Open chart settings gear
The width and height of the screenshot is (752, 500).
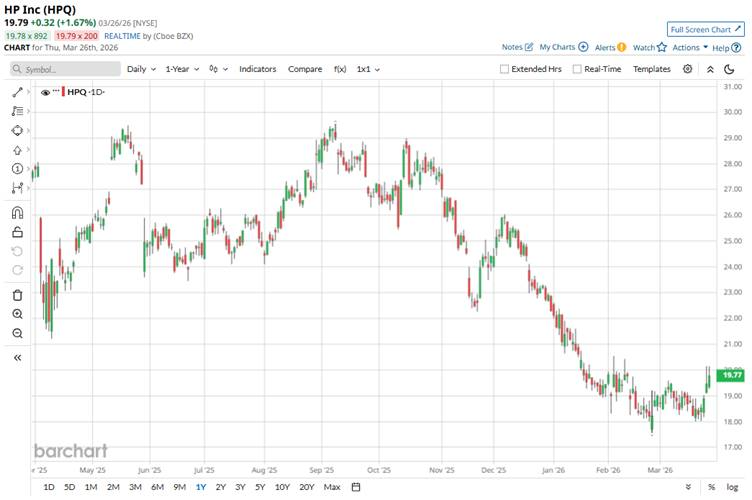(x=687, y=69)
